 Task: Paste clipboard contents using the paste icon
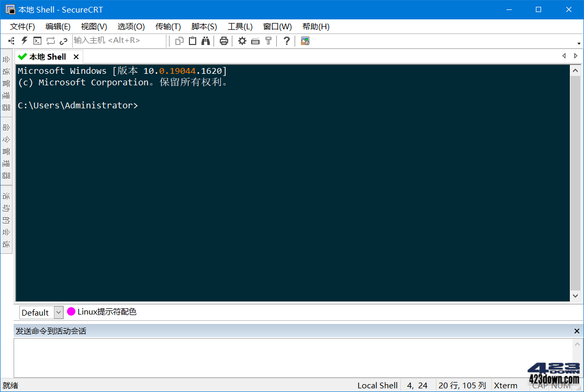coord(193,40)
